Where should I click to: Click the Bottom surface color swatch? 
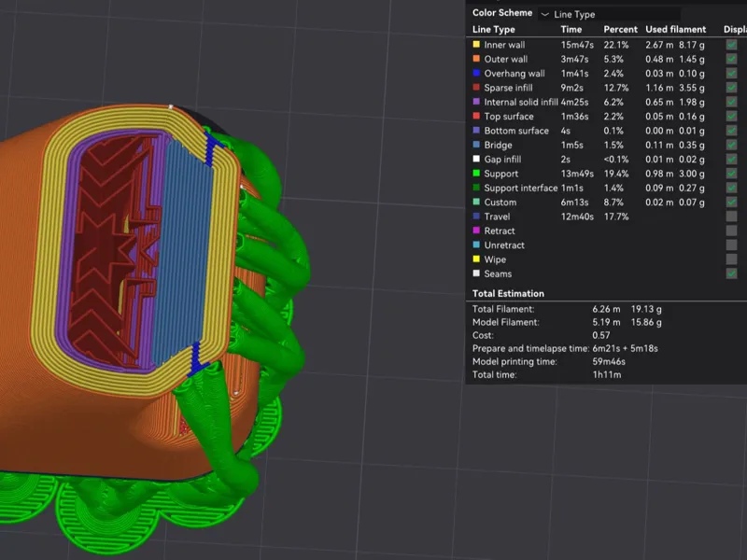pyautogui.click(x=476, y=130)
